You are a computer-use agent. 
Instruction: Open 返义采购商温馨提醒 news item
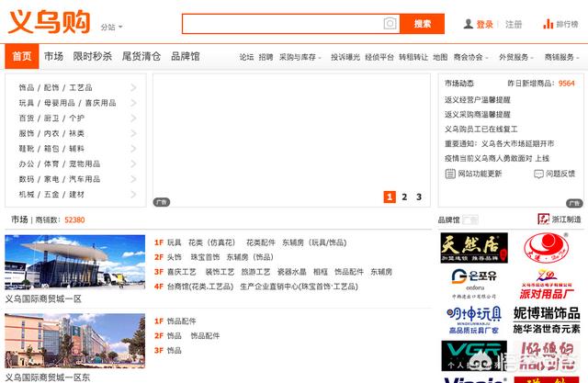click(478, 114)
